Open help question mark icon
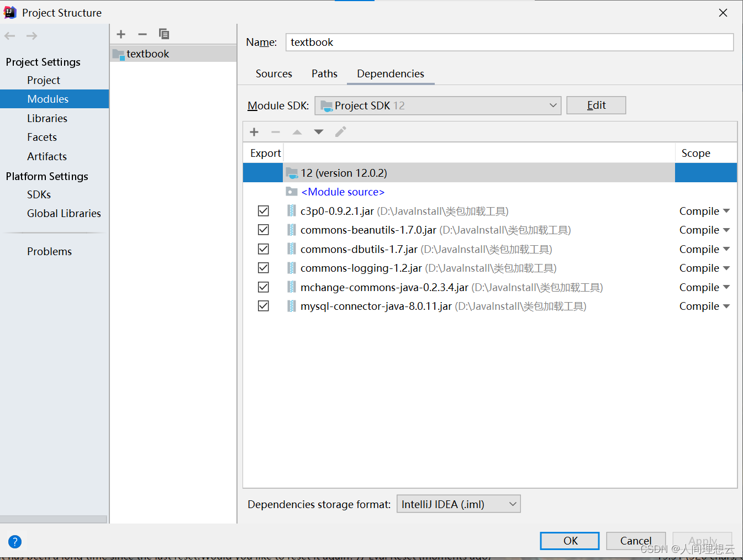 pyautogui.click(x=15, y=542)
